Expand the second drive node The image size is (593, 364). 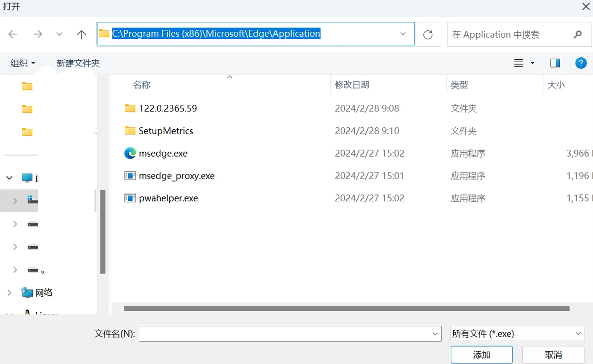pos(15,224)
